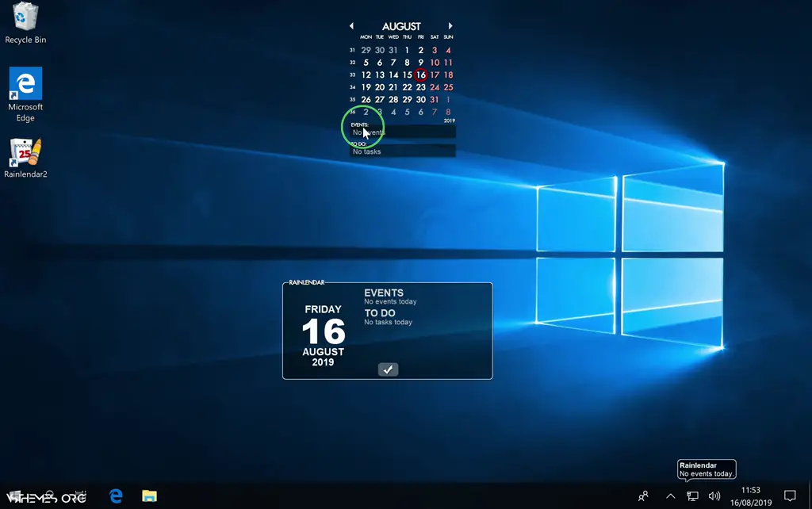
Task: Click the AUGUST month title
Action: [401, 26]
